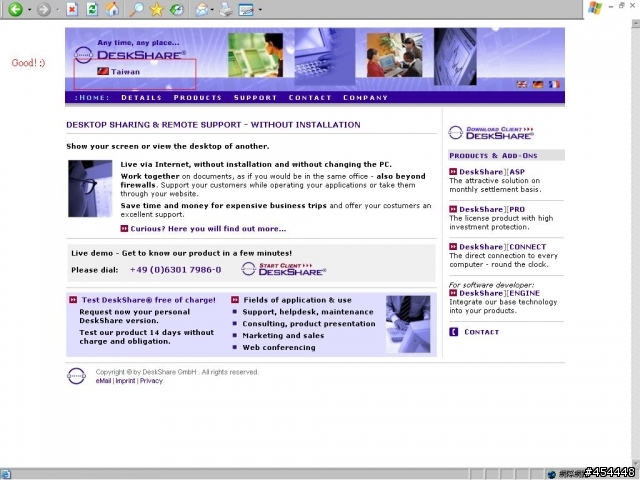
Task: Click the vertical scrollbar up arrow
Action: pos(636,24)
